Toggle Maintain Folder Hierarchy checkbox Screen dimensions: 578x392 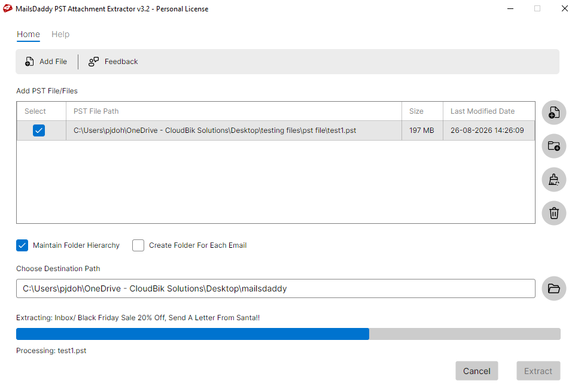pos(22,245)
